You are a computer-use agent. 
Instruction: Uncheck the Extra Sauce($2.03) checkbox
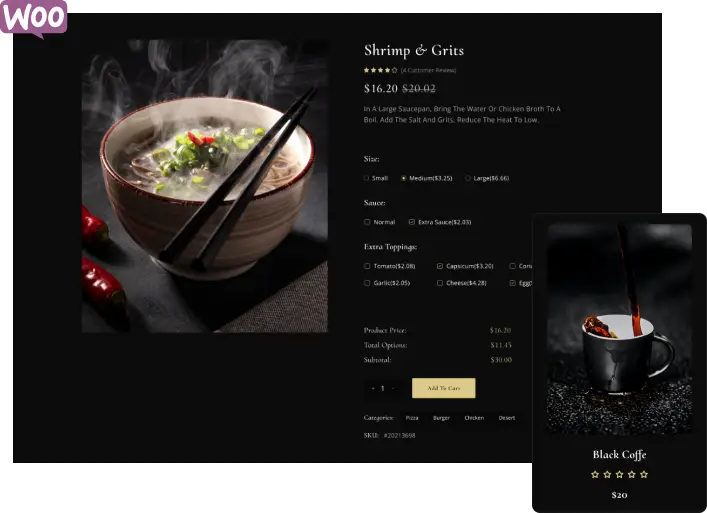(x=412, y=222)
